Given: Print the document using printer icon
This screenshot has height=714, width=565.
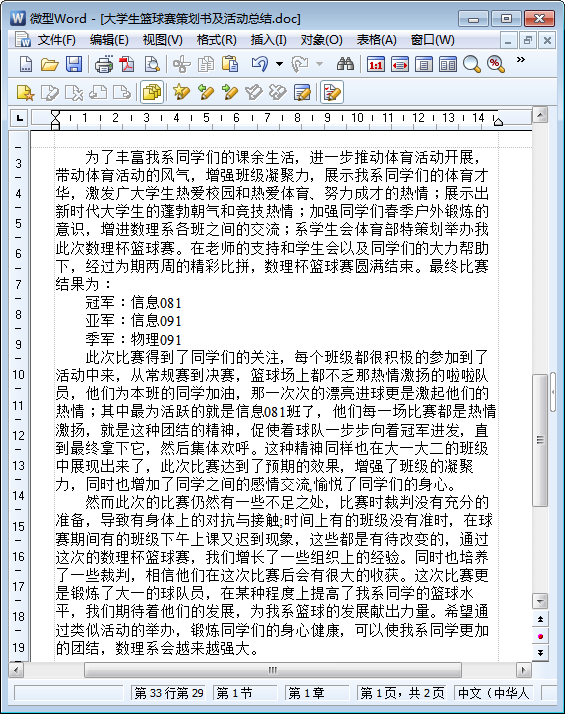Looking at the screenshot, I should (x=103, y=64).
